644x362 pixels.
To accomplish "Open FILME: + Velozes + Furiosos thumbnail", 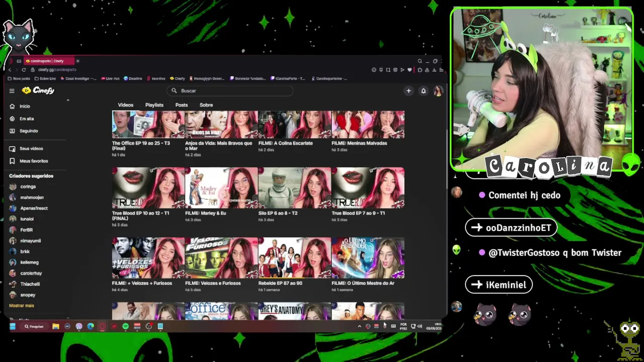I will [148, 258].
